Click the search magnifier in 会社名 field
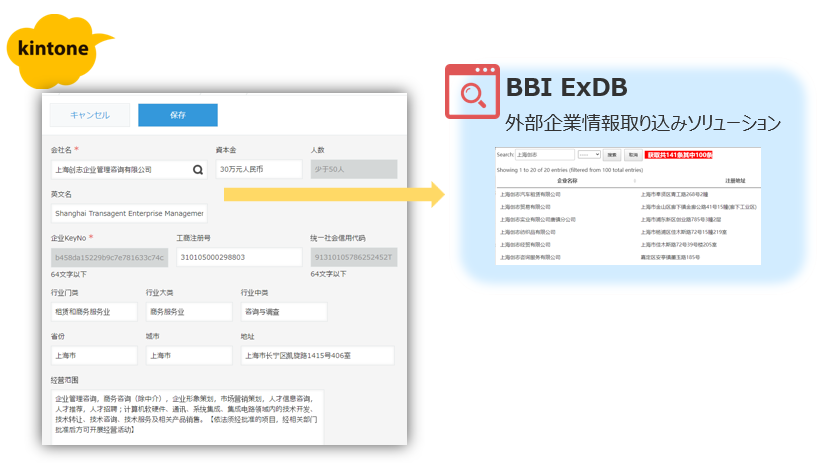Screen dimensions: 821x474 click(x=198, y=170)
